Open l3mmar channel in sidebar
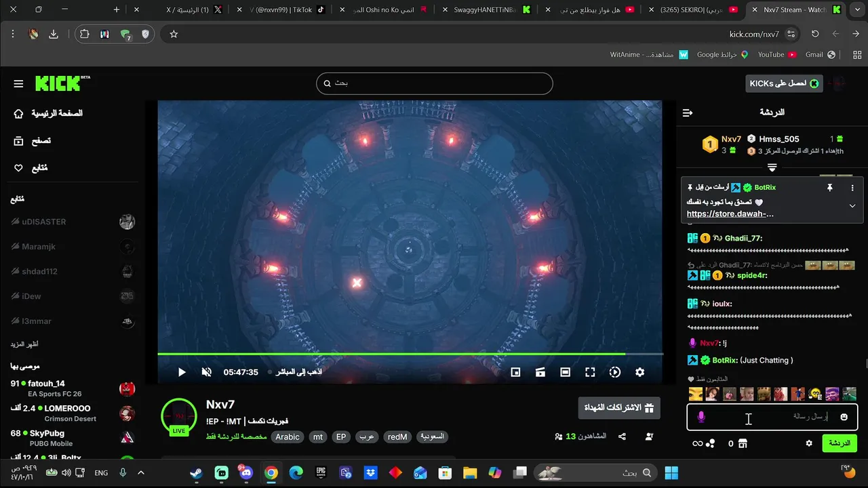The width and height of the screenshot is (868, 488). point(73,321)
